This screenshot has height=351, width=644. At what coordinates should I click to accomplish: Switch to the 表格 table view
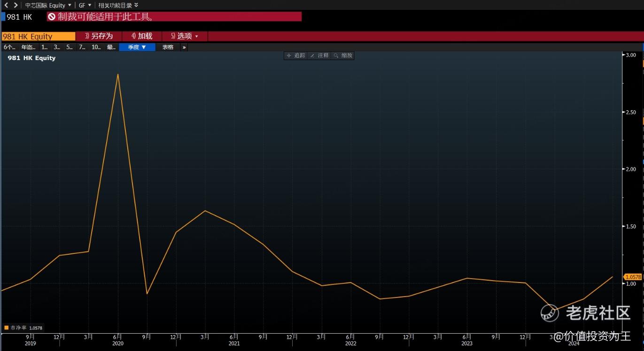[x=168, y=47]
